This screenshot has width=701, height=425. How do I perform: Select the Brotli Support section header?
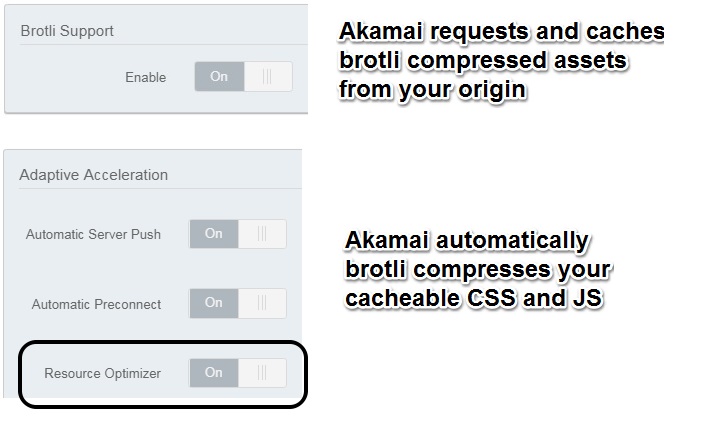(67, 31)
